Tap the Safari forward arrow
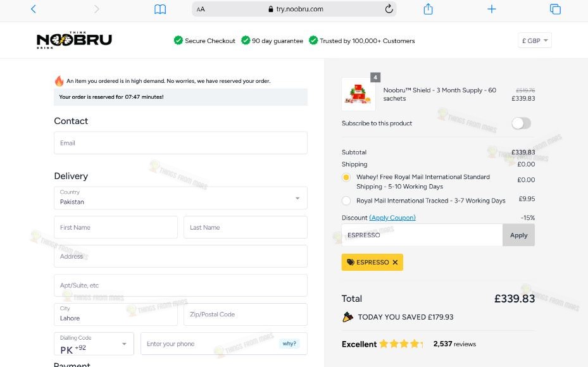This screenshot has height=367, width=588. (x=97, y=9)
